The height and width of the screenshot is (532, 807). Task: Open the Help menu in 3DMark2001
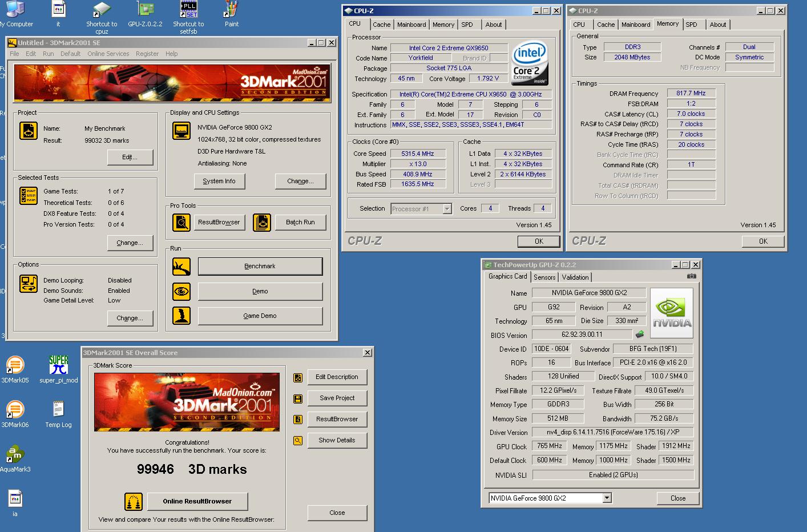(x=172, y=54)
